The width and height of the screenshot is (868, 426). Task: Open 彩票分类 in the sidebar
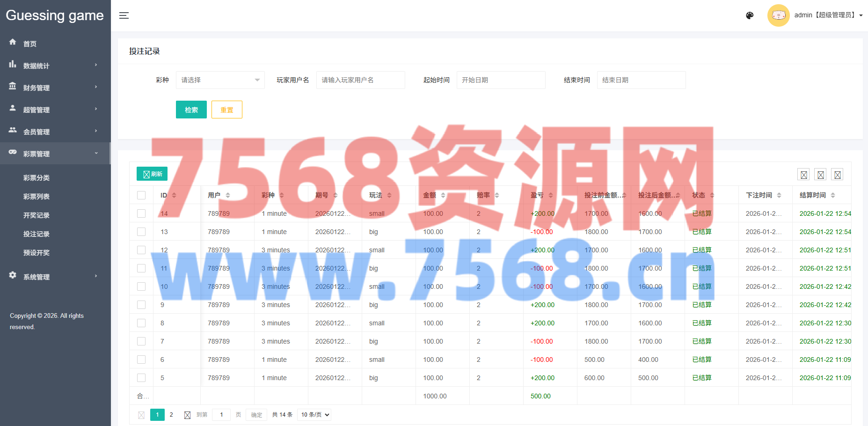point(36,178)
